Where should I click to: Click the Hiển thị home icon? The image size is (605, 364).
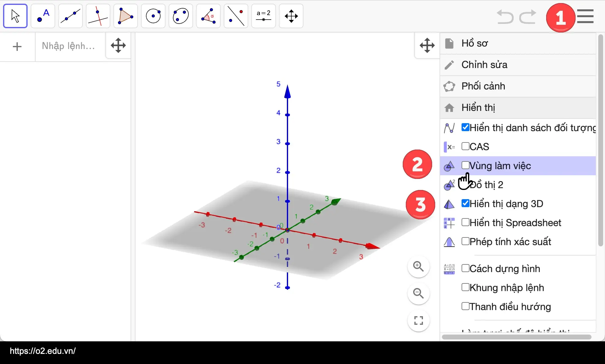(449, 108)
